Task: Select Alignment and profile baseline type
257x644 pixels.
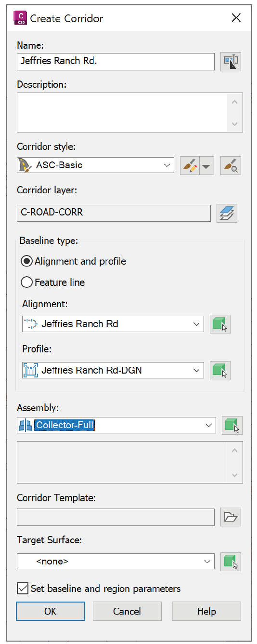Action: (74, 261)
